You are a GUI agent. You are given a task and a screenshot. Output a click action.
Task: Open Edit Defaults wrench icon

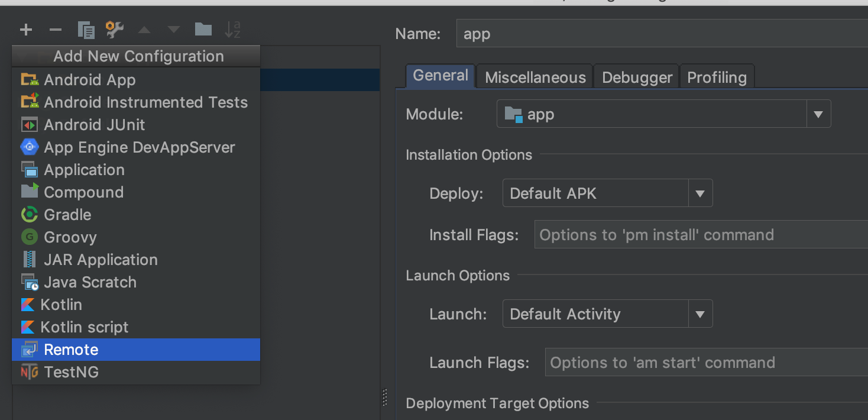click(114, 30)
